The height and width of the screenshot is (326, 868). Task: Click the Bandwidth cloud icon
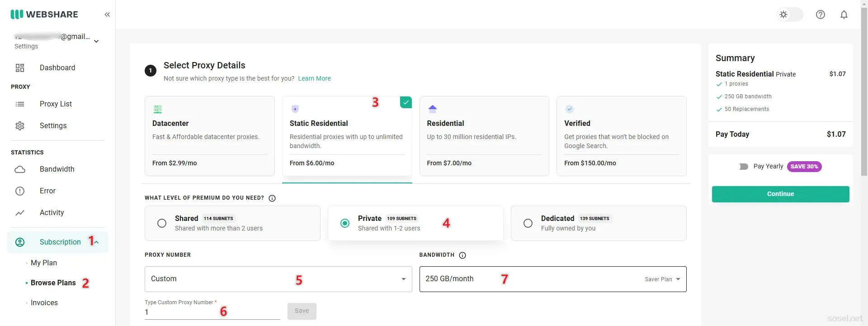click(20, 169)
